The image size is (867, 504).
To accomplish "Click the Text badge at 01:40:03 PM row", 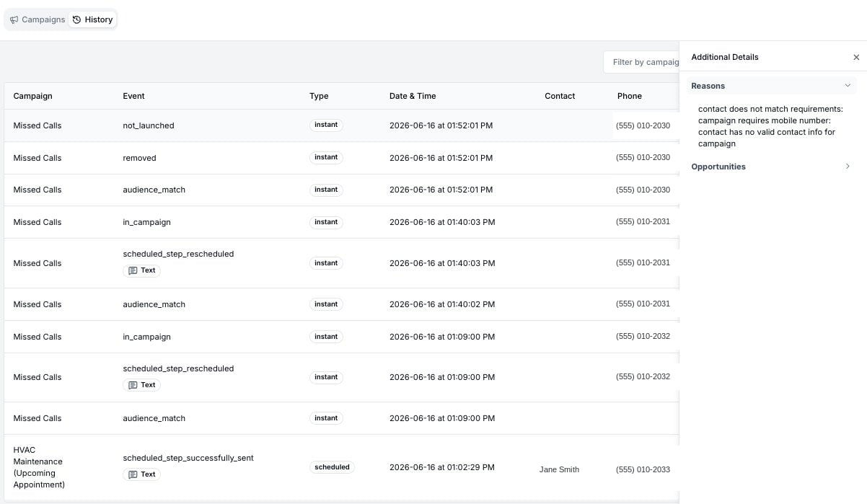I will (x=141, y=270).
